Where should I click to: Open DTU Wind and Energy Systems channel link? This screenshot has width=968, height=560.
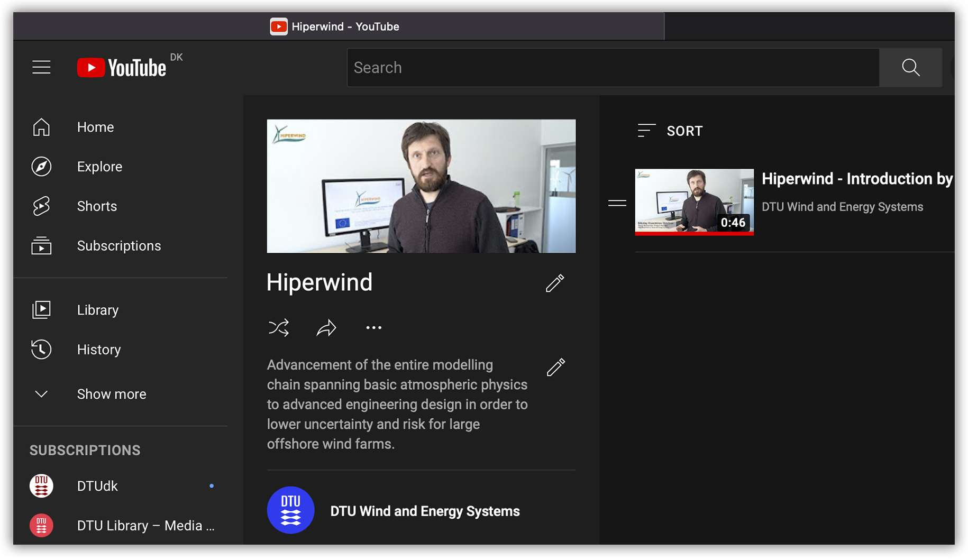pos(425,511)
